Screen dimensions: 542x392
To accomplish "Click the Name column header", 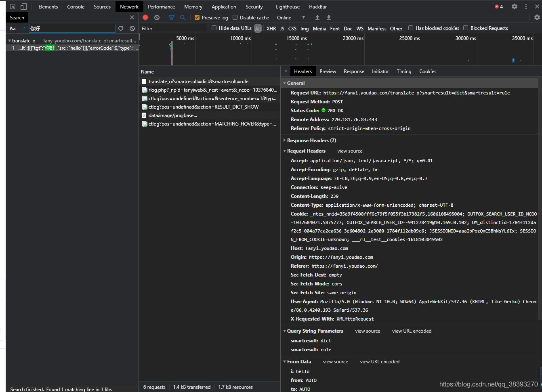I will click(x=210, y=71).
